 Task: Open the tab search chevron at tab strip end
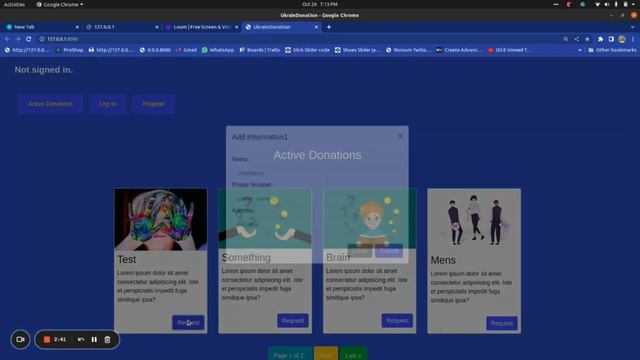pos(633,27)
